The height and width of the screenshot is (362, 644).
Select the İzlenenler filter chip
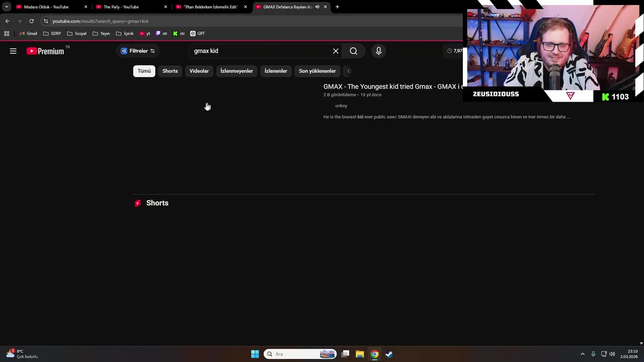(276, 71)
